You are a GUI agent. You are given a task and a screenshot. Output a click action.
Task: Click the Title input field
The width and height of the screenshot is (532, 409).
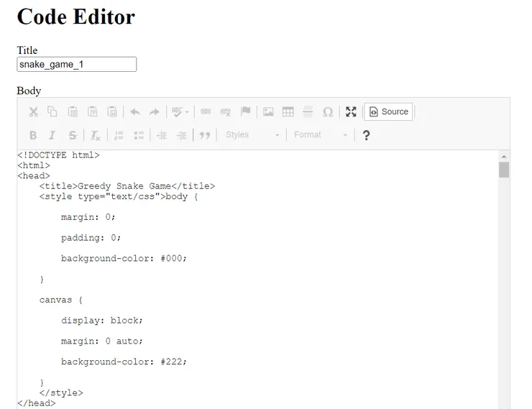77,65
